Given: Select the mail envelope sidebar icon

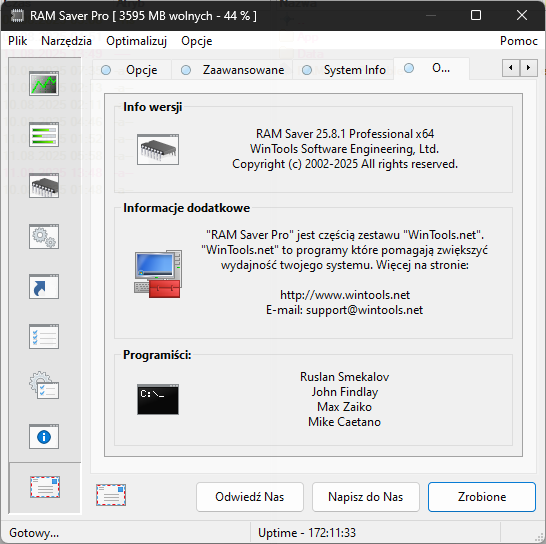Looking at the screenshot, I should pos(45,487).
